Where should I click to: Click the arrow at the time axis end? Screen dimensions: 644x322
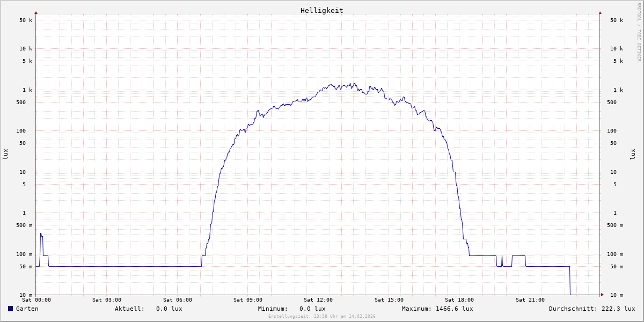coord(602,295)
